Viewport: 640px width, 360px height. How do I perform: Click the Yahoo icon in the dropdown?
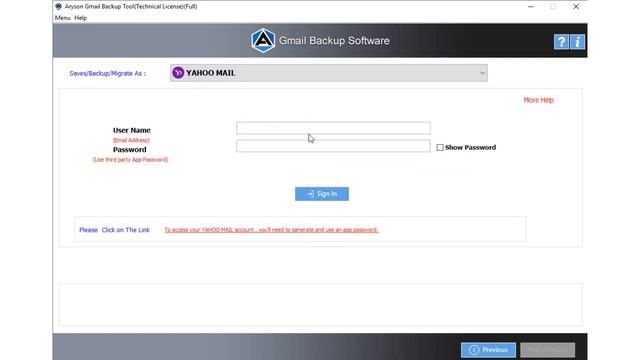pyautogui.click(x=178, y=73)
